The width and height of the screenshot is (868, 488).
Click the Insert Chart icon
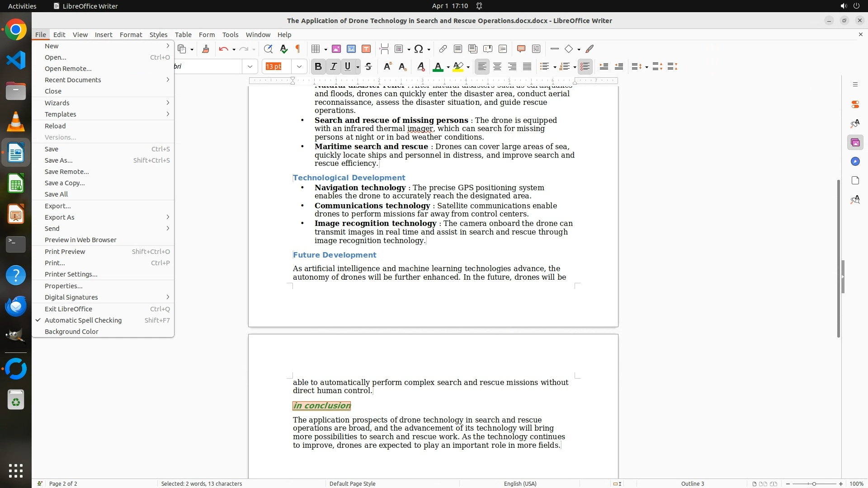351,49
